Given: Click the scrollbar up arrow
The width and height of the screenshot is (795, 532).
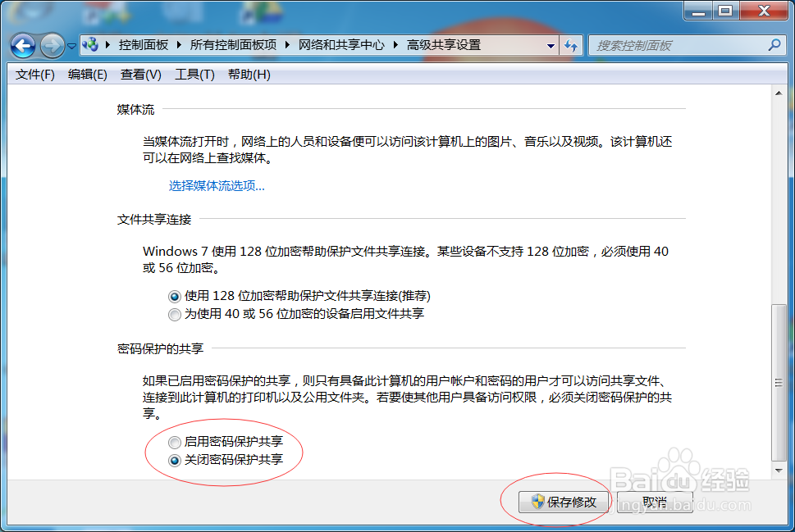Looking at the screenshot, I should (x=779, y=93).
